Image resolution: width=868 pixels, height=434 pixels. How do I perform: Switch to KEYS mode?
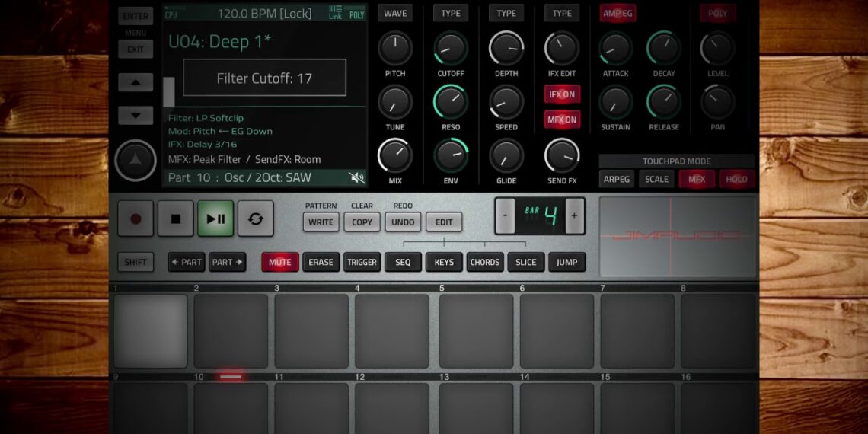[444, 262]
